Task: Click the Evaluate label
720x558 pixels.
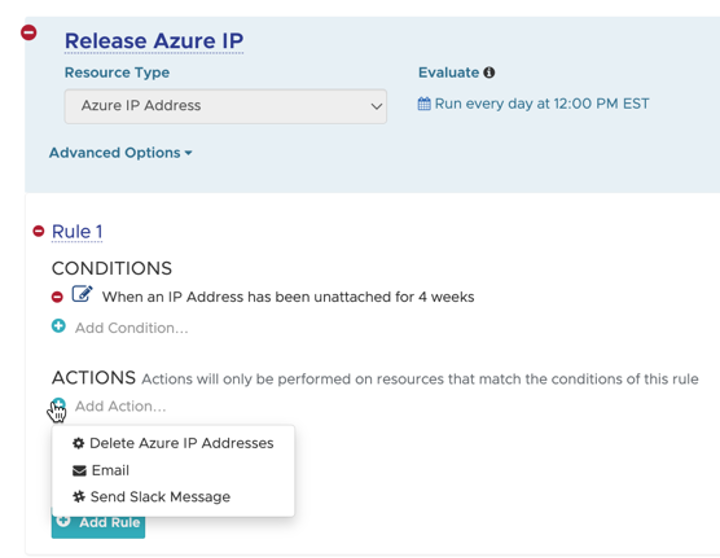Action: pos(449,73)
